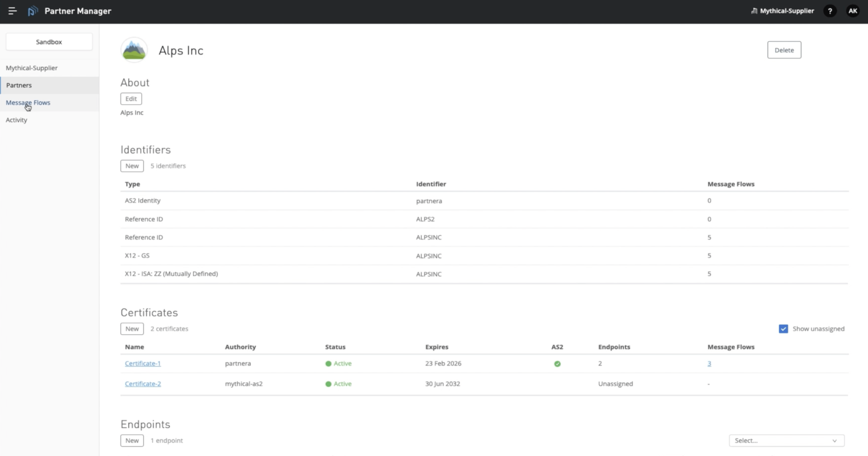This screenshot has width=868, height=456.
Task: Edit the About section
Action: pos(131,99)
